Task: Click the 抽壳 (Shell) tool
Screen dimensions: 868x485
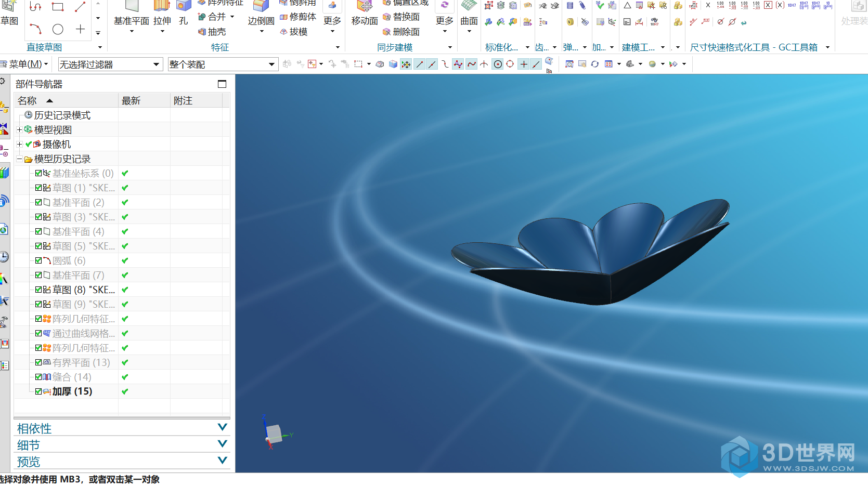Action: (212, 32)
